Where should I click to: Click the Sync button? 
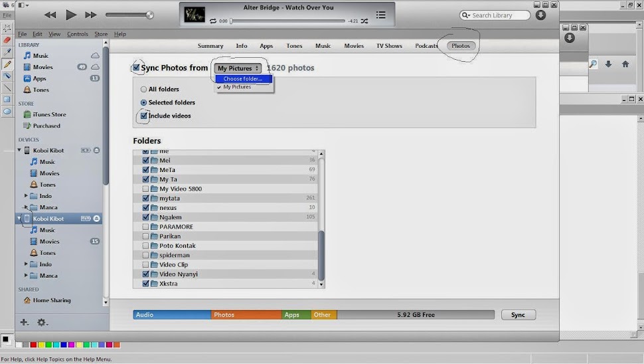pyautogui.click(x=519, y=315)
